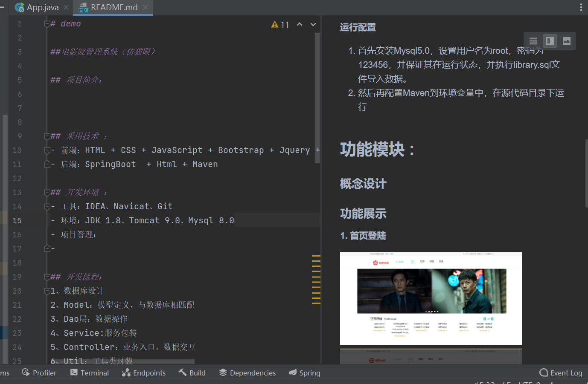This screenshot has height=384, width=588.
Task: Open the tab options kebab menu
Action: coord(581,7)
